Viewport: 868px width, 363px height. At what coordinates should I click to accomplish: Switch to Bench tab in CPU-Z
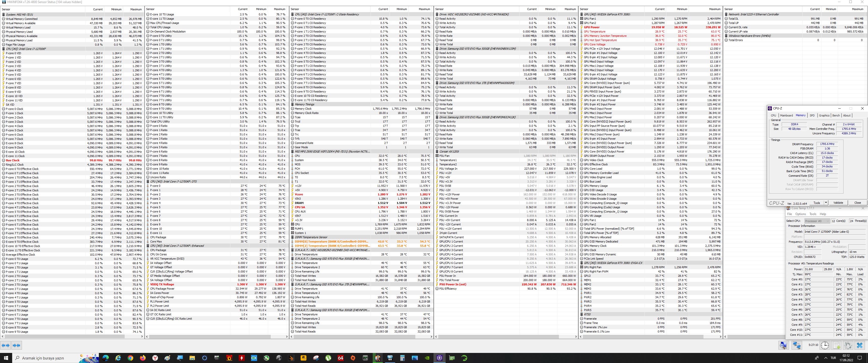[836, 115]
